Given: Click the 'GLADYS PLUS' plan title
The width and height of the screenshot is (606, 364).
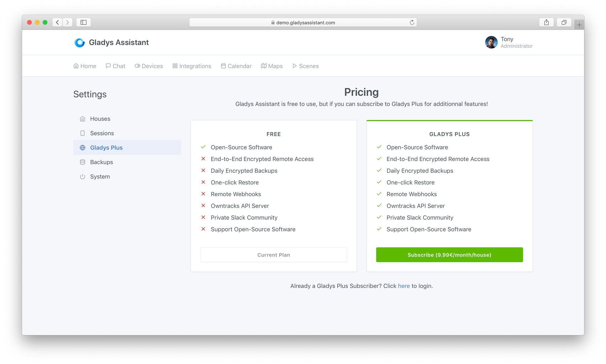Looking at the screenshot, I should pyautogui.click(x=449, y=134).
